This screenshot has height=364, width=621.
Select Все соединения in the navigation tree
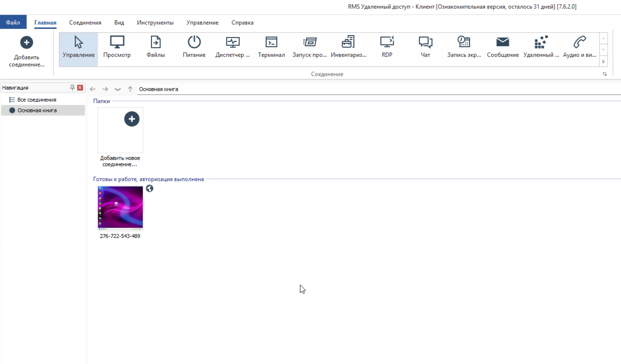click(37, 100)
